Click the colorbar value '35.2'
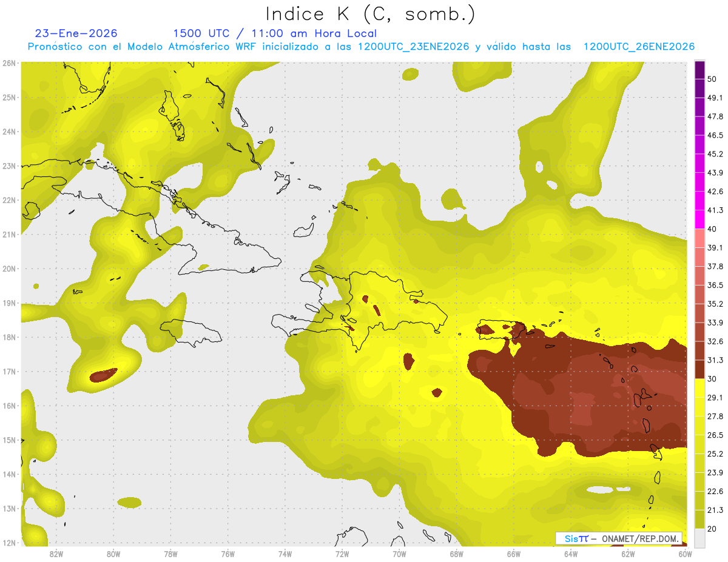Image resolution: width=728 pixels, height=562 pixels. (715, 304)
